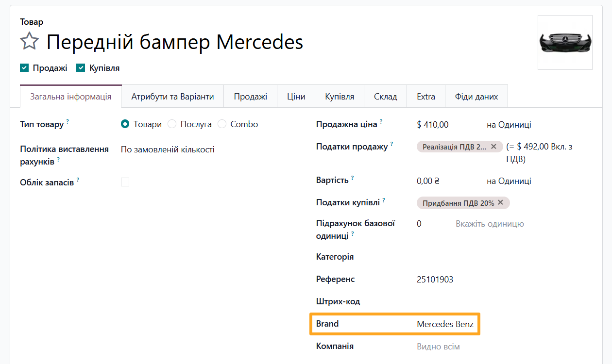
Task: Click the Вкажіть одиницю unit field
Action: point(490,224)
